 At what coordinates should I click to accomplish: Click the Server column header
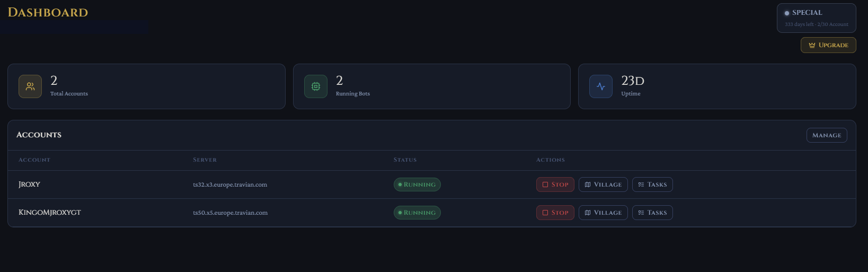205,160
